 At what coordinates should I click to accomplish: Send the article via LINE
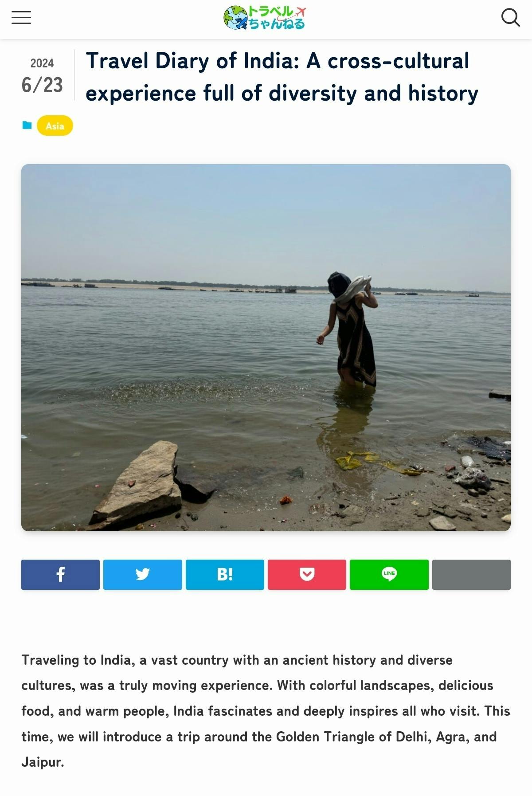(x=389, y=574)
